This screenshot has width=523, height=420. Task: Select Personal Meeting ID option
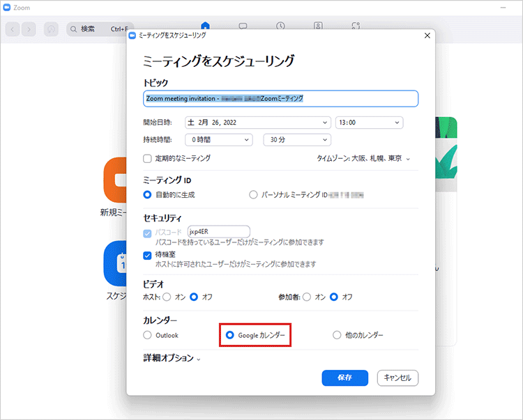[253, 195]
